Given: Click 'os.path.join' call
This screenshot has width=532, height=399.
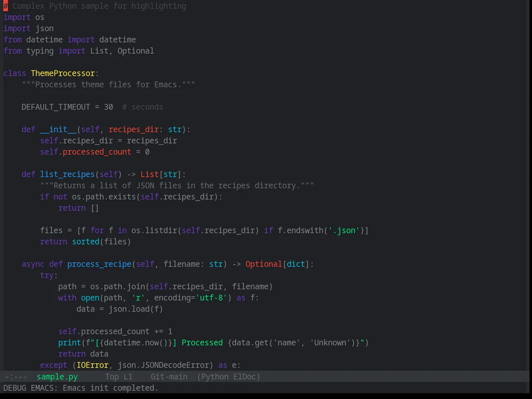Looking at the screenshot, I should [118, 286].
